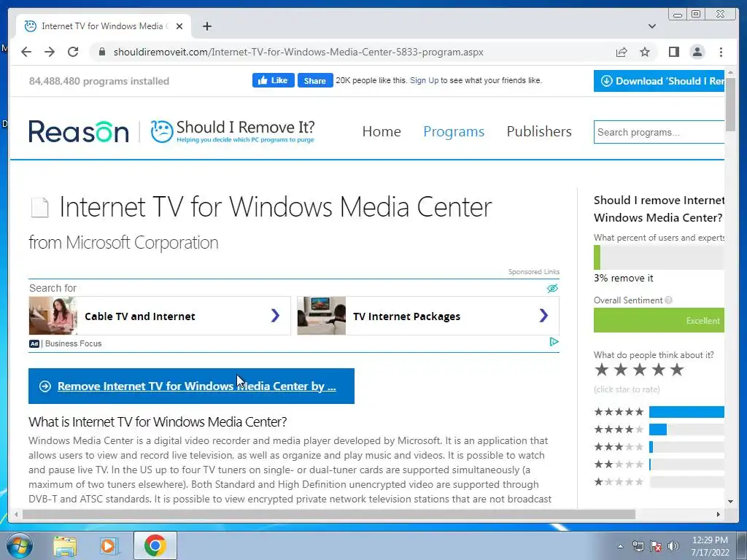The image size is (747, 560).
Task: Open the Cable TV and Internet ad
Action: tap(160, 316)
